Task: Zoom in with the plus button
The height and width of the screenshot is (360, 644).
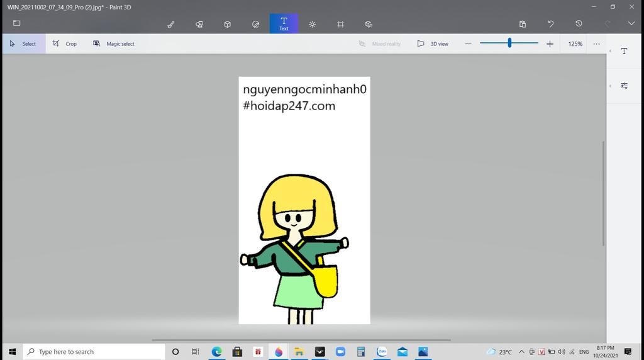Action: coord(550,43)
